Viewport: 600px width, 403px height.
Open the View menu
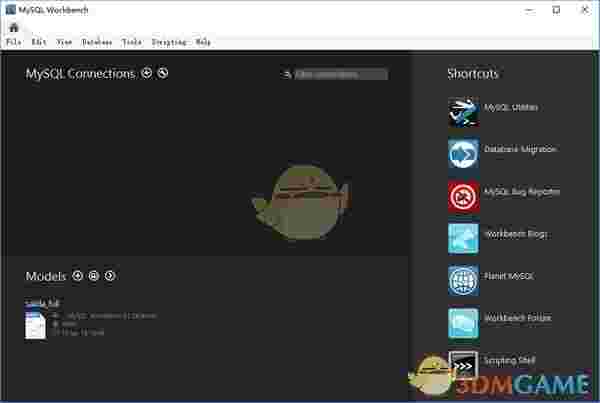(64, 42)
